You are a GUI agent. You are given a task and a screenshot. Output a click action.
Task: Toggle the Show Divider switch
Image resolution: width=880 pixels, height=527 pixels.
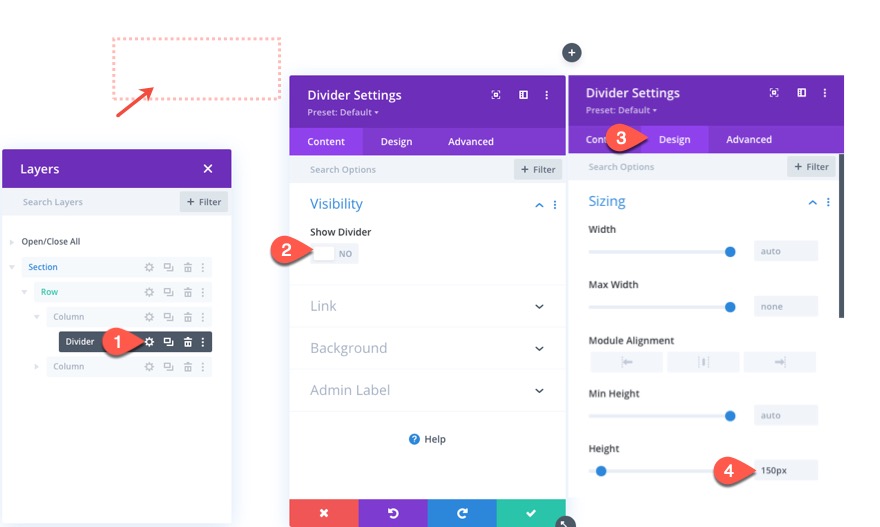point(334,254)
